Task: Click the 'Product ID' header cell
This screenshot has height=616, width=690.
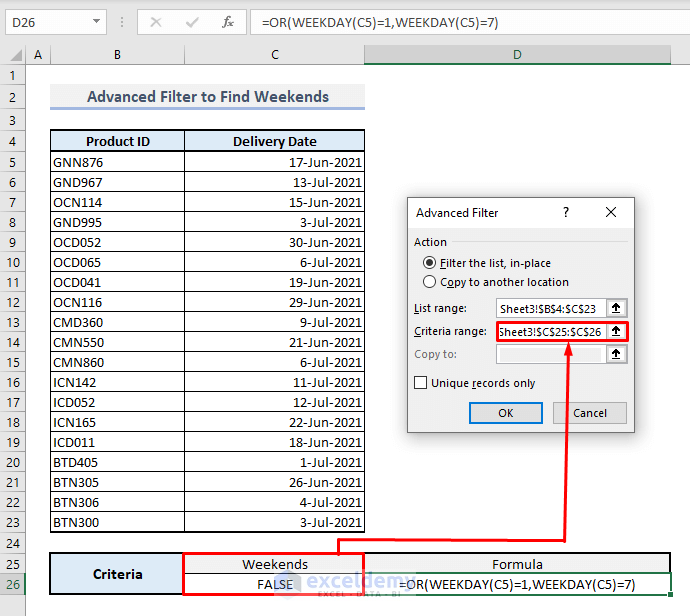Action: [117, 141]
